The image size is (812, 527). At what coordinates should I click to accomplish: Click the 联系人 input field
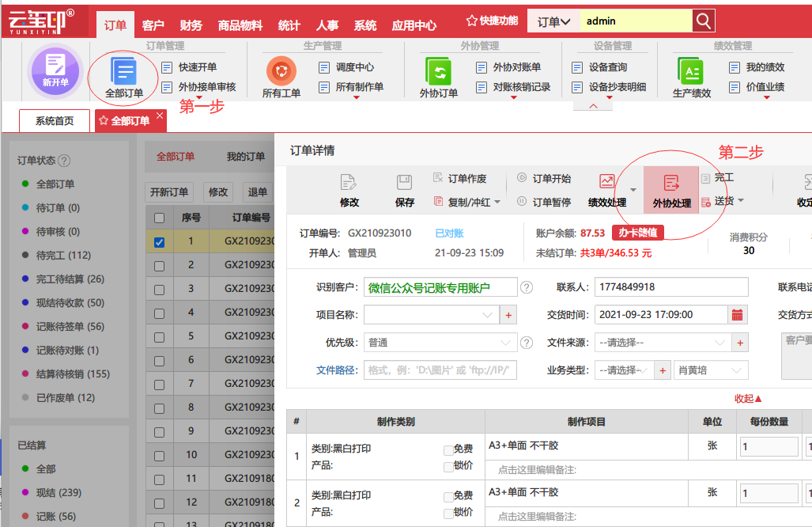tap(671, 287)
